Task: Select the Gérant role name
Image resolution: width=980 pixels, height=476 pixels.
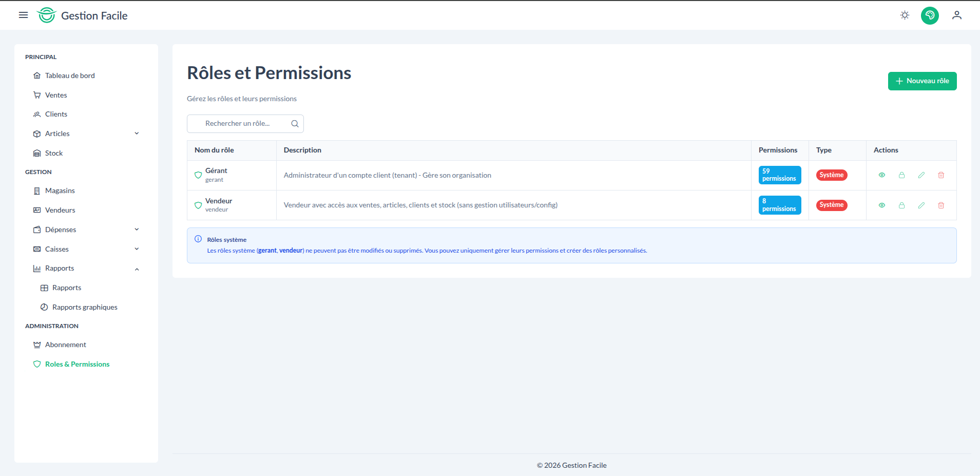Action: [x=216, y=170]
